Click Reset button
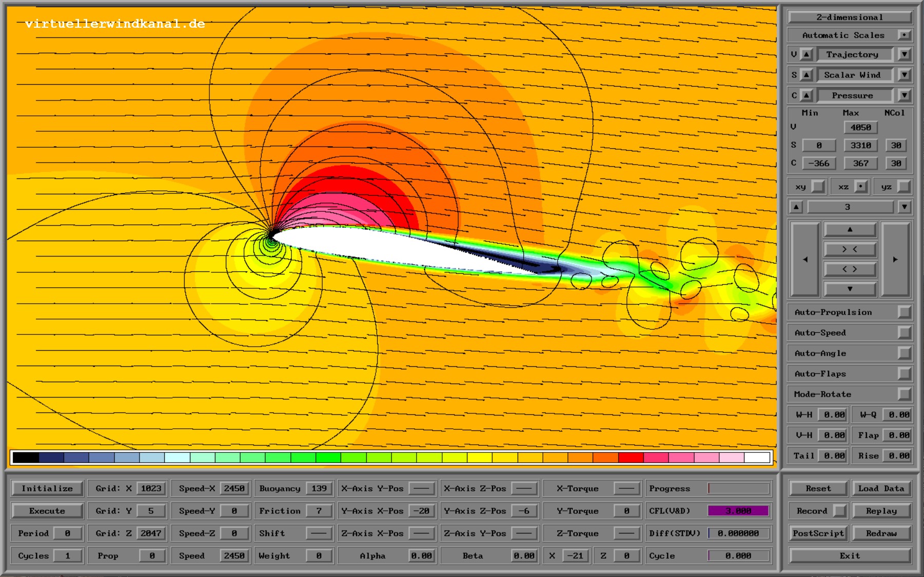924x577 pixels. coord(818,488)
